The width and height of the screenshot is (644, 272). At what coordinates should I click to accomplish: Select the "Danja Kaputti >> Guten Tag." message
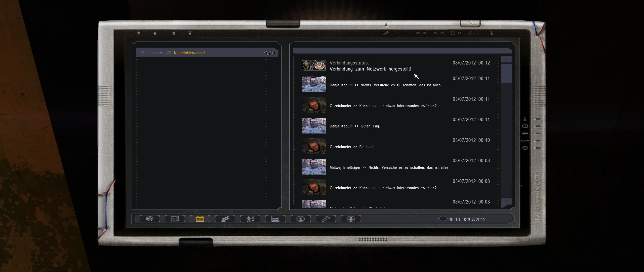pyautogui.click(x=355, y=126)
